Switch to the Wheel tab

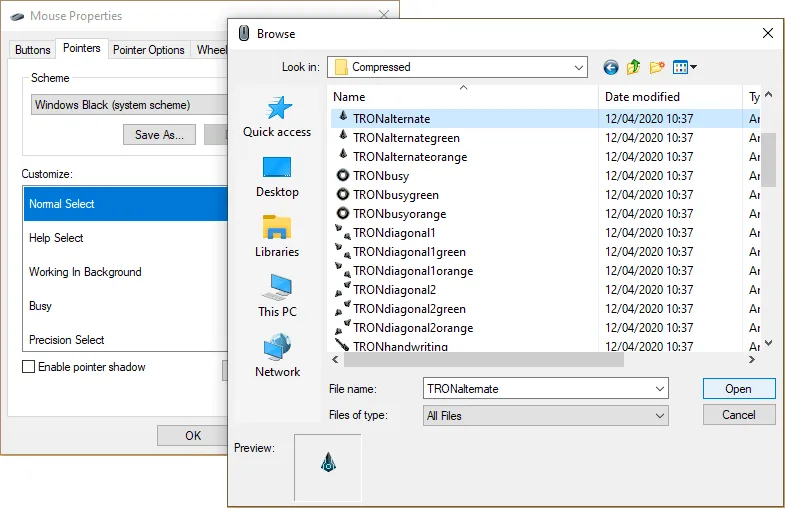point(210,50)
